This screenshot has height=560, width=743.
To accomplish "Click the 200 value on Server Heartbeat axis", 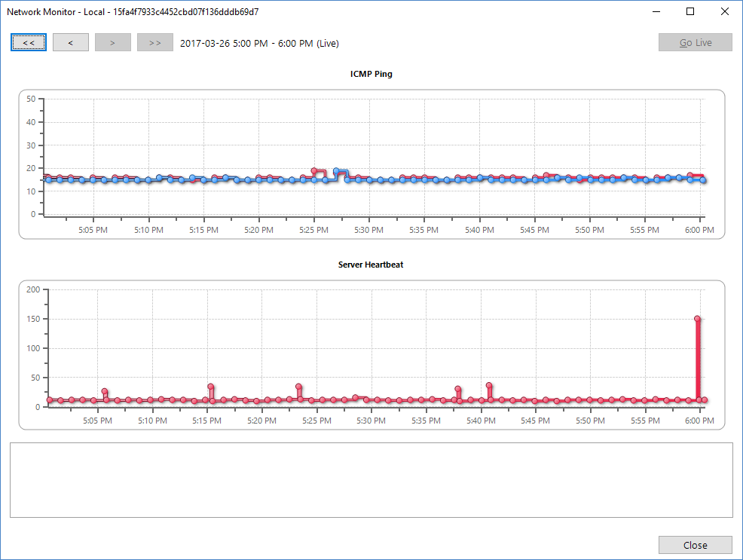I will [33, 289].
